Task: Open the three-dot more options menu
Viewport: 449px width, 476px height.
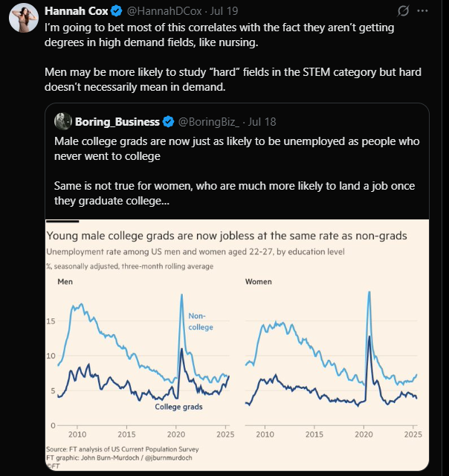Action: pyautogui.click(x=422, y=11)
